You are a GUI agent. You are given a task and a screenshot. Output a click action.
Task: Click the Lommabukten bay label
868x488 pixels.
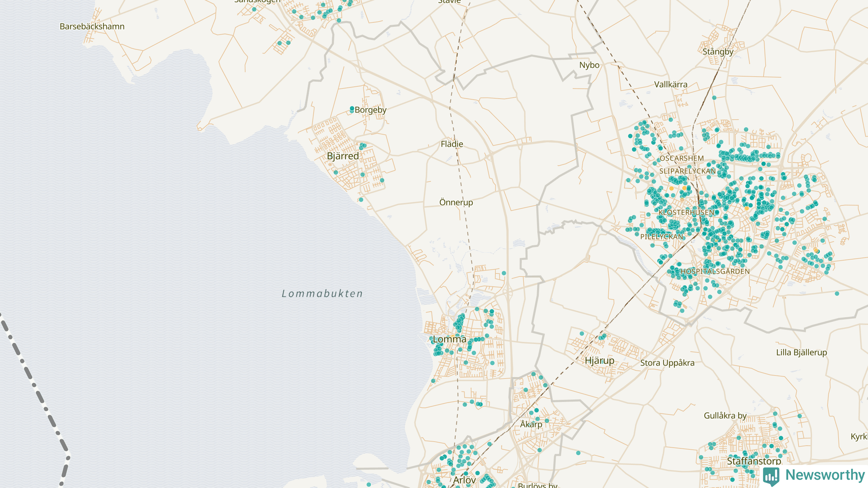click(322, 293)
